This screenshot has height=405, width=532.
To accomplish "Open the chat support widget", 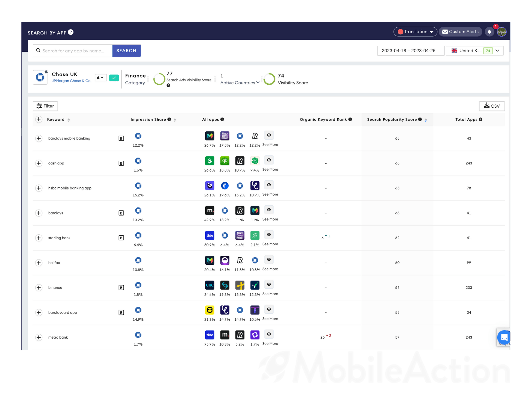I will point(504,337).
